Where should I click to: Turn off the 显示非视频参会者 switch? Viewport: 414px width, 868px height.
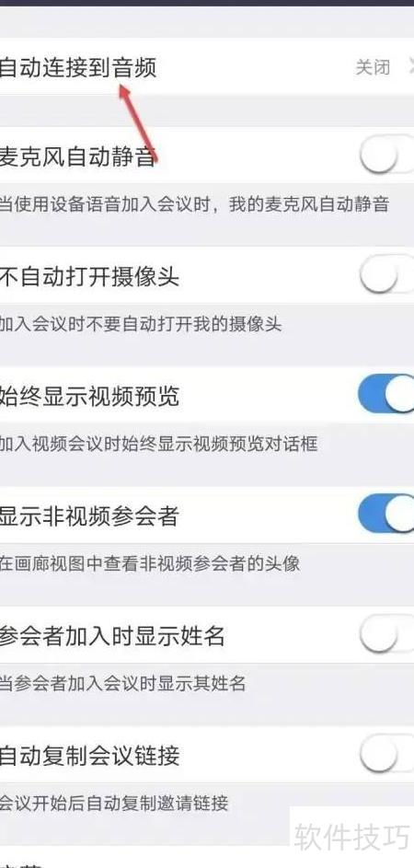click(386, 515)
